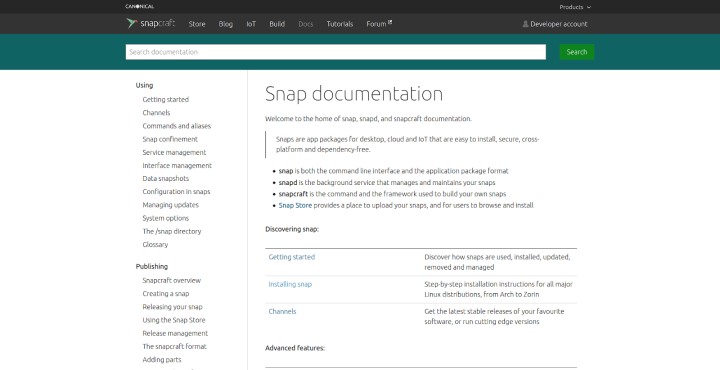Open Snap confinement sidebar link
The image size is (720, 370).
click(x=170, y=139)
